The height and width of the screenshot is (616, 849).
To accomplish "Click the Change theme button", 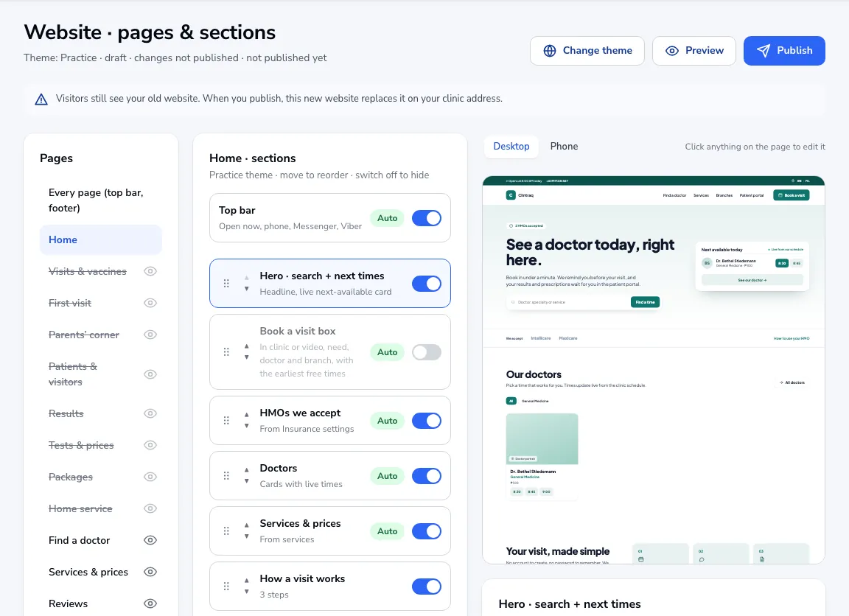I will tap(587, 51).
